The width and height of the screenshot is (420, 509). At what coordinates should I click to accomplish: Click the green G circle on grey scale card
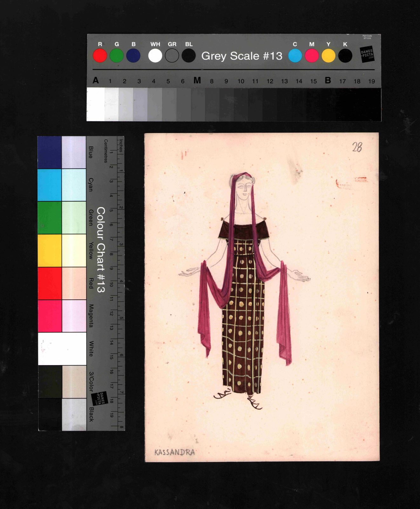coord(117,56)
